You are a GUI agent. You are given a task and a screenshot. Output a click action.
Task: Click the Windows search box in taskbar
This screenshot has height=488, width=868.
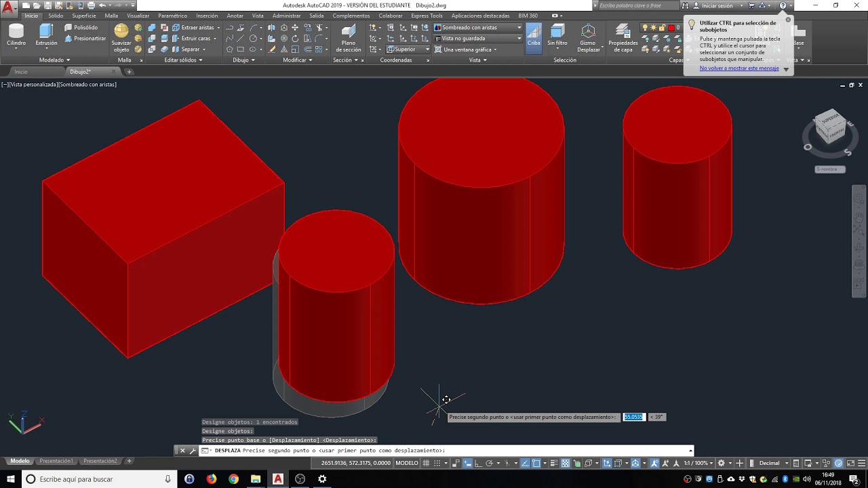[x=98, y=479]
